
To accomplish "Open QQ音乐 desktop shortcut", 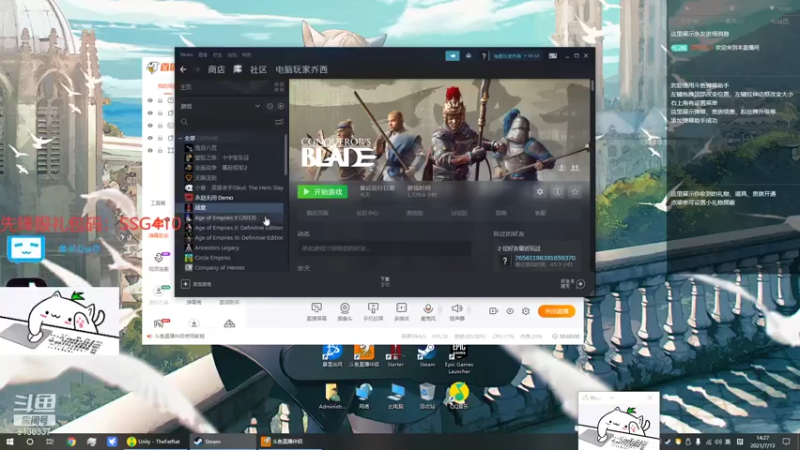I will click(x=459, y=396).
